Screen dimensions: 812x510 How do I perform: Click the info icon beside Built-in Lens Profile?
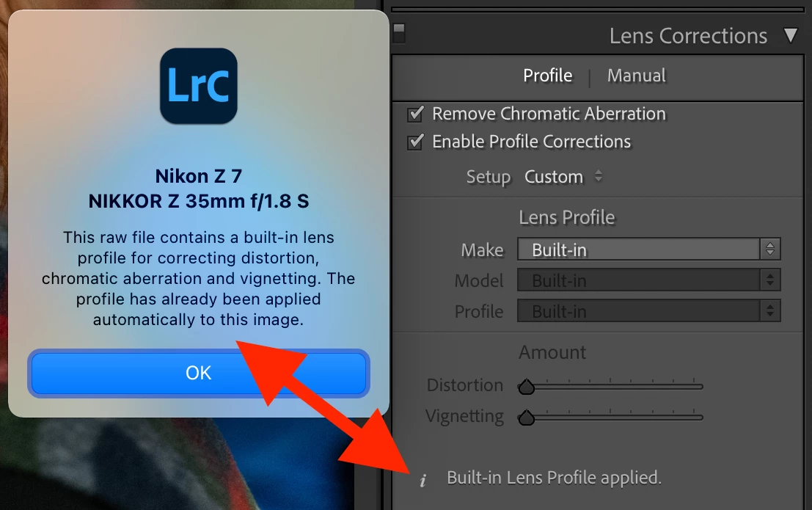pyautogui.click(x=423, y=481)
